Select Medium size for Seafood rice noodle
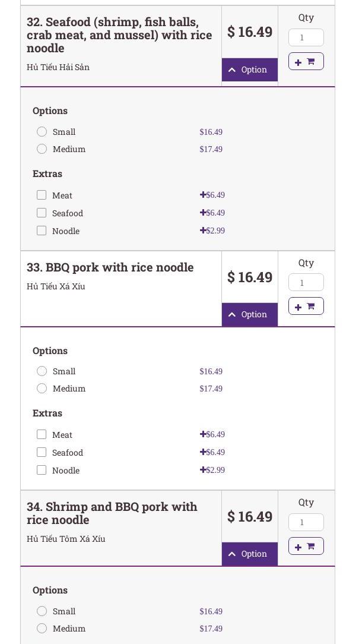This screenshot has width=359, height=644. [x=42, y=149]
